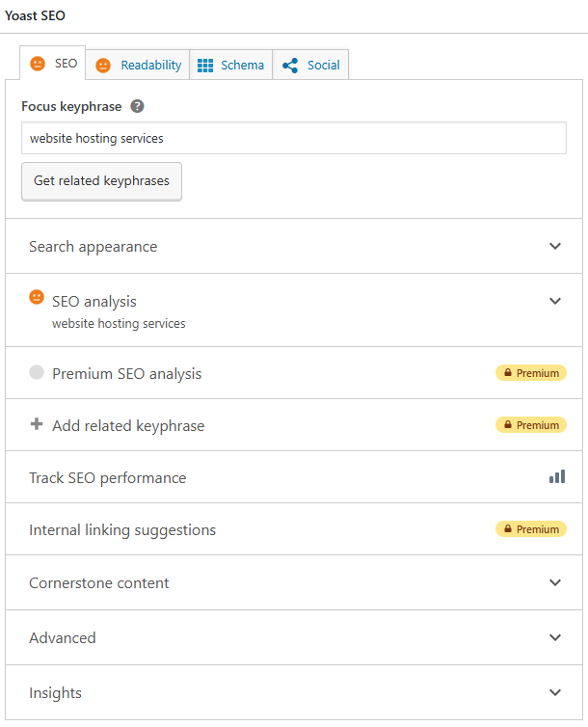This screenshot has height=727, width=588.
Task: Click the Premium badge on Add related keyphrase
Action: tap(530, 425)
